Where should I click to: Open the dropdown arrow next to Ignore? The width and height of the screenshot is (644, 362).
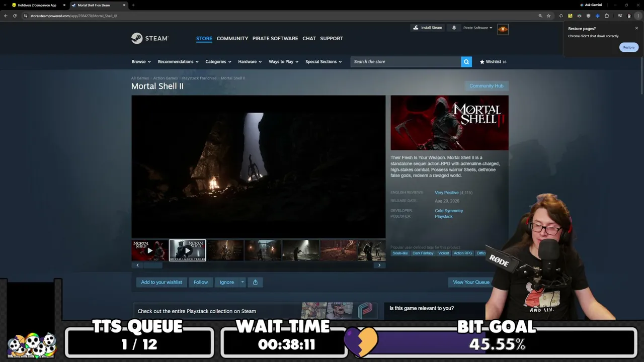[243, 282]
